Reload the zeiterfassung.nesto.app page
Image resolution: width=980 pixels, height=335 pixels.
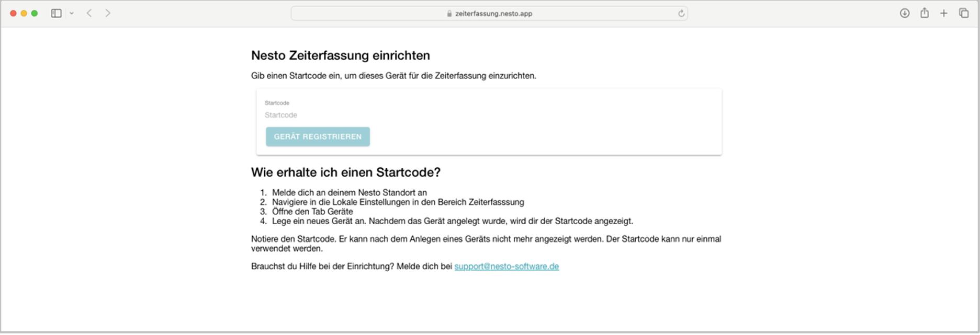point(681,14)
